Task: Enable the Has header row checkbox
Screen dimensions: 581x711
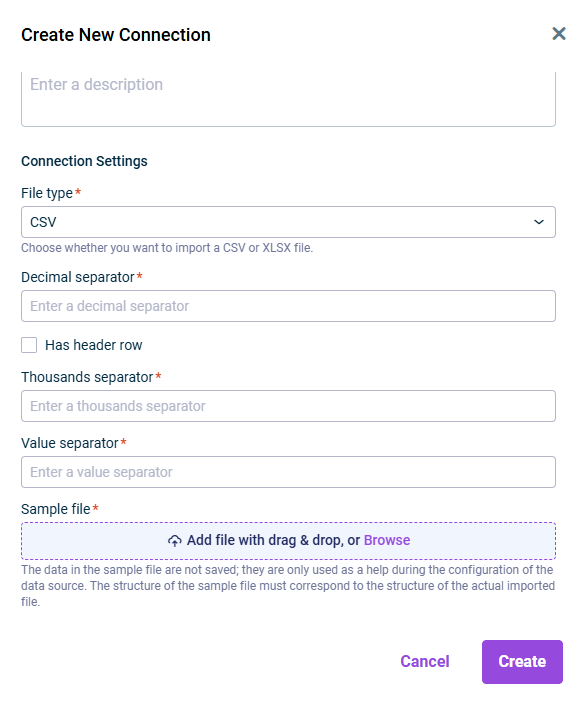Action: point(29,345)
